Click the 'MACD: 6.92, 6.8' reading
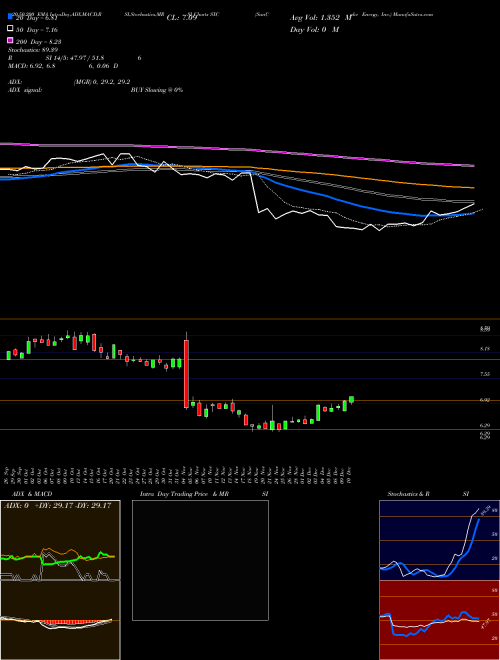 (x=32, y=66)
